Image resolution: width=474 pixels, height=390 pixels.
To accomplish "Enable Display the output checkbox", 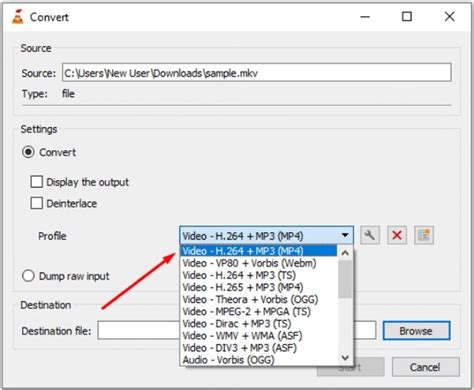I will (x=37, y=182).
